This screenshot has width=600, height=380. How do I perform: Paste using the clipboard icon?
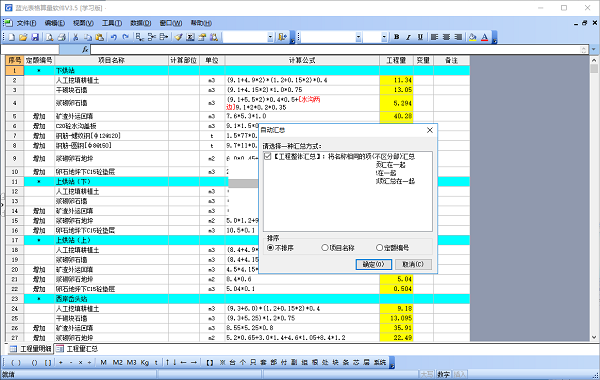pyautogui.click(x=99, y=37)
